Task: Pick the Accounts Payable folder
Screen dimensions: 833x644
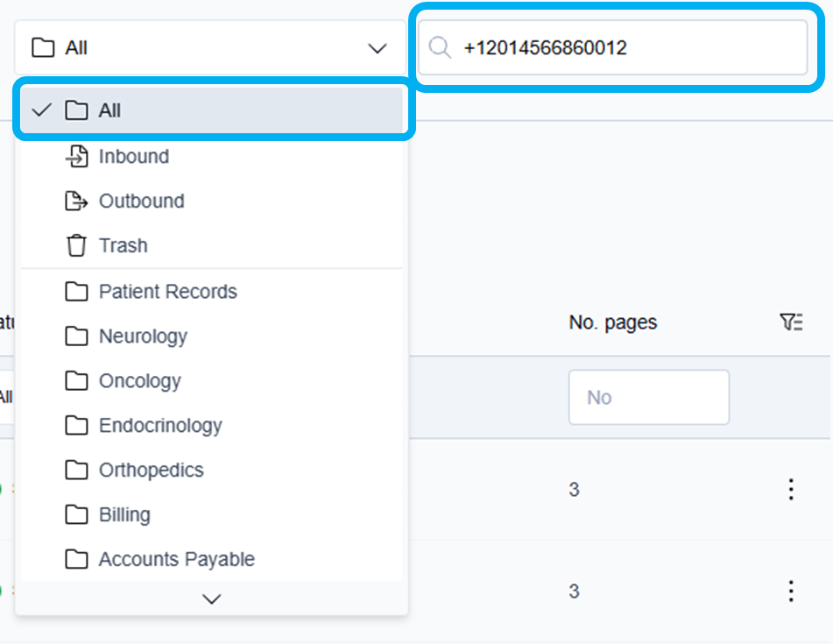Action: [176, 560]
